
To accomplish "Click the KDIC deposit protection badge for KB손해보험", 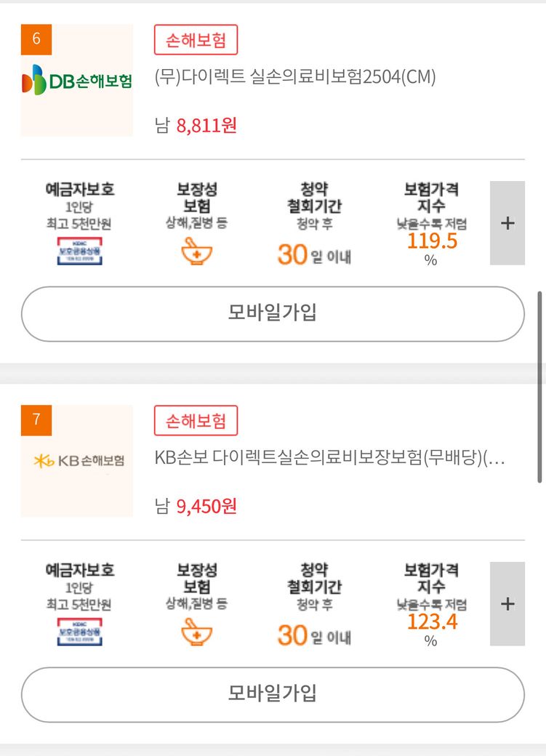I will (x=79, y=632).
